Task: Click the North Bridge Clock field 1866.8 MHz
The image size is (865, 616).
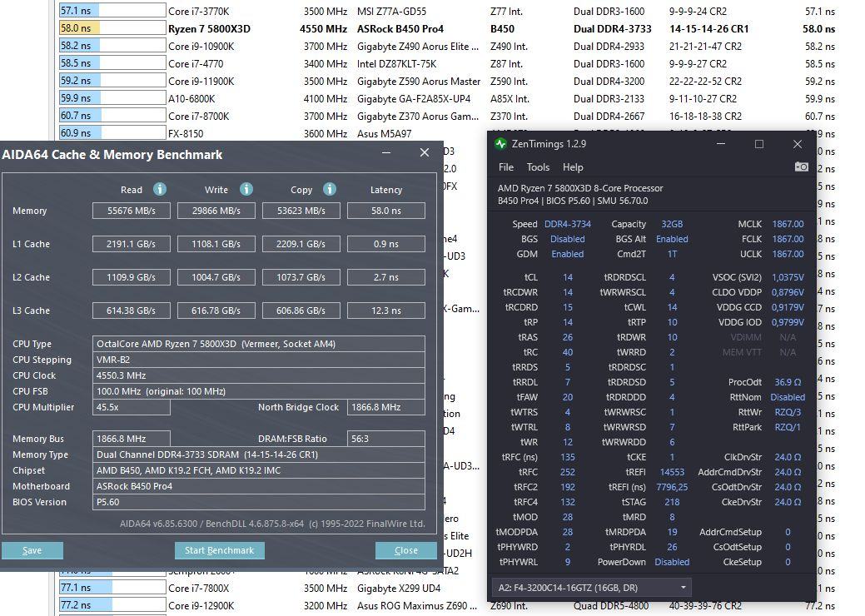Action: [386, 407]
